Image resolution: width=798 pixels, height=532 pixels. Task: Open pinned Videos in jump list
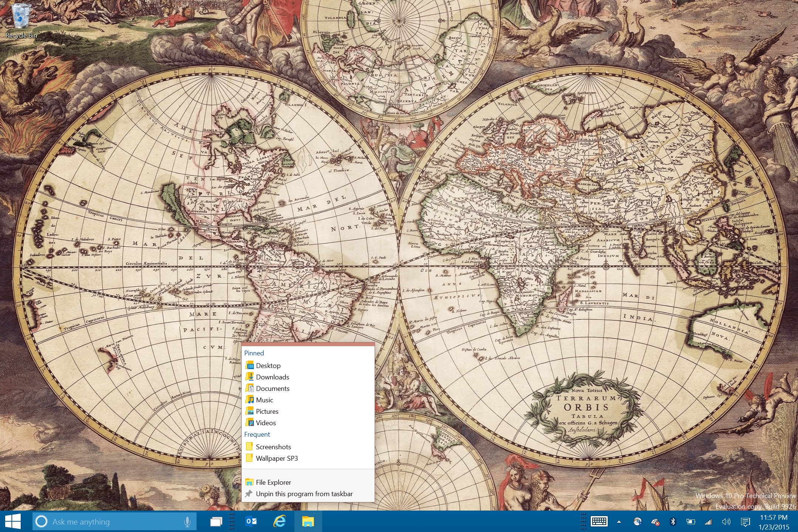click(x=308, y=423)
